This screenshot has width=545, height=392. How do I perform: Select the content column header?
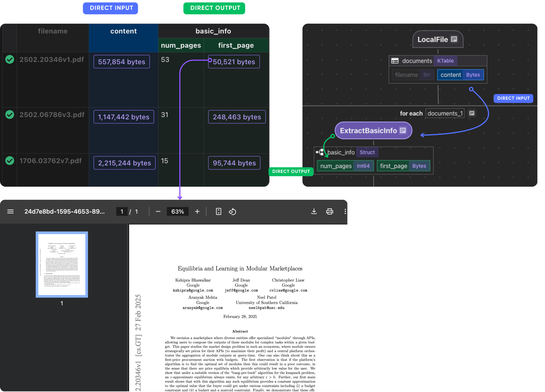pyautogui.click(x=123, y=31)
